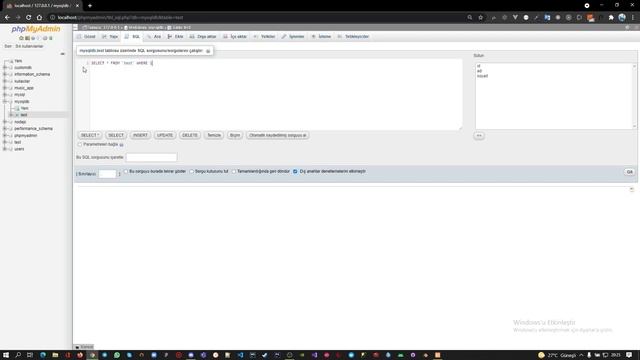Image resolution: width=640 pixels, height=360 pixels.
Task: Click the DELETE query button
Action: point(190,135)
